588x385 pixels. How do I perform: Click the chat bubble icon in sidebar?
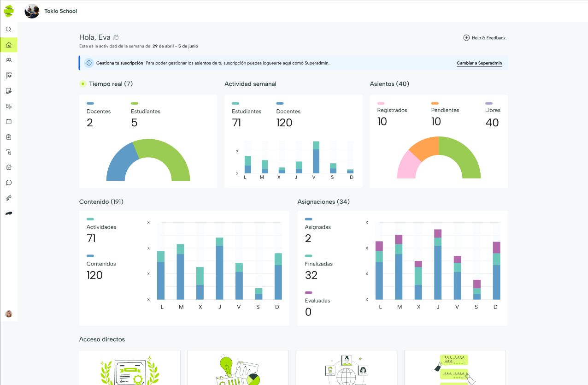(x=9, y=183)
